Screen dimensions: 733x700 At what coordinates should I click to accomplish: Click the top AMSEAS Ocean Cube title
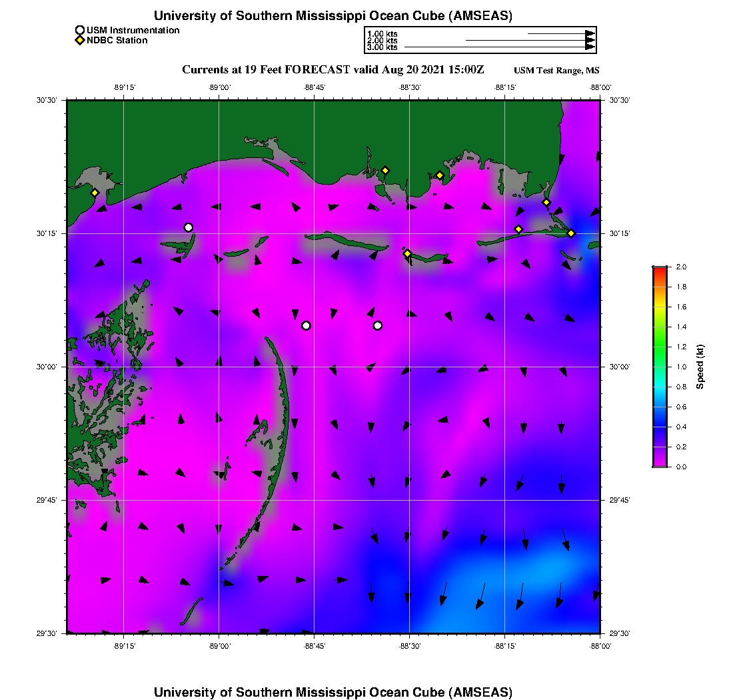point(333,15)
